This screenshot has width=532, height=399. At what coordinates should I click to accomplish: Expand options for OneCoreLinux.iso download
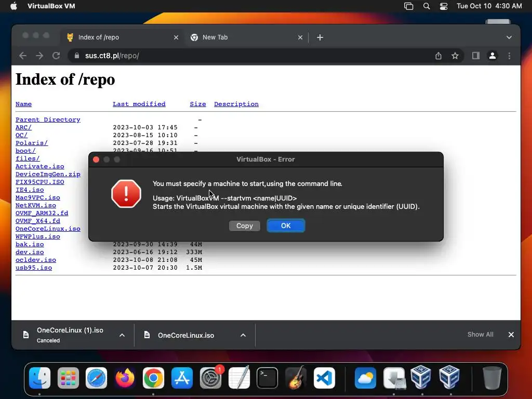click(243, 335)
